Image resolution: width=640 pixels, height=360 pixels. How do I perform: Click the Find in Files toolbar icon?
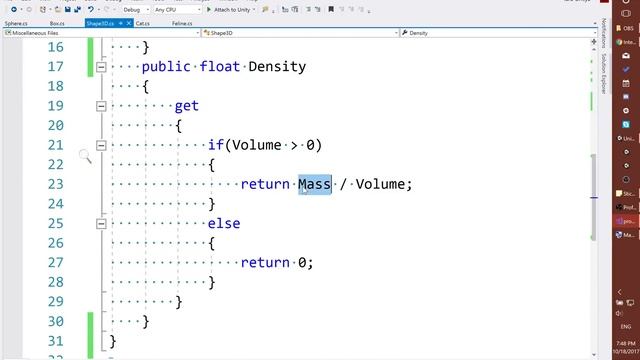point(266,9)
